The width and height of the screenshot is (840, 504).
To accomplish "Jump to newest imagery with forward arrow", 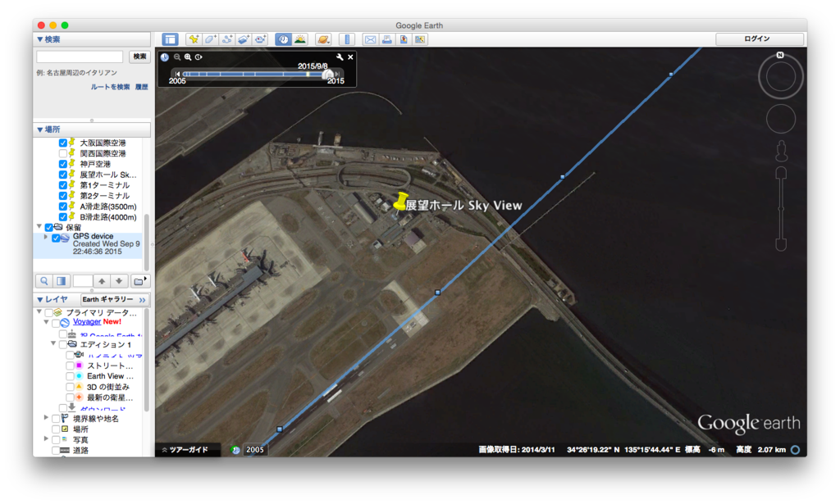I will (x=337, y=74).
